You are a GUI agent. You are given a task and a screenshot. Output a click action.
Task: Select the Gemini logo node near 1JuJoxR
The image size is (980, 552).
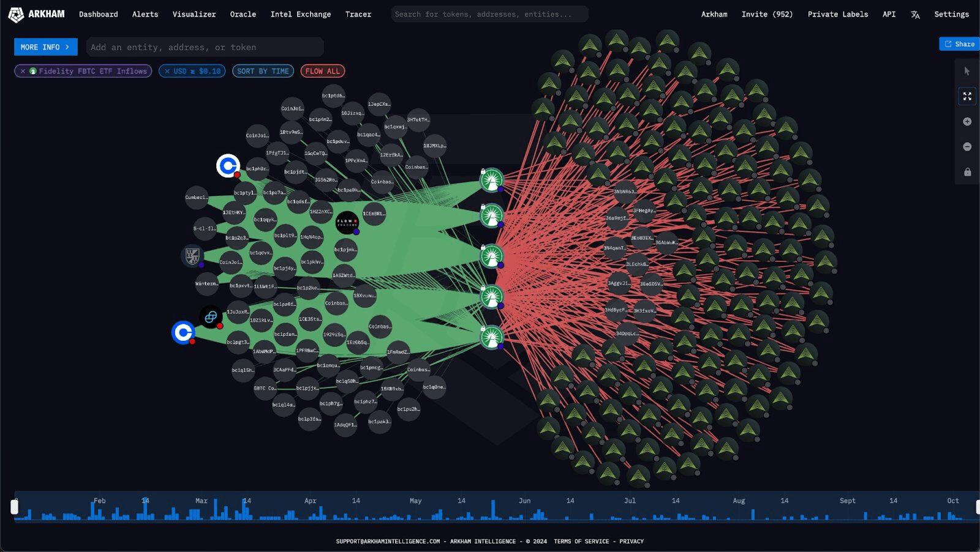[x=211, y=317]
